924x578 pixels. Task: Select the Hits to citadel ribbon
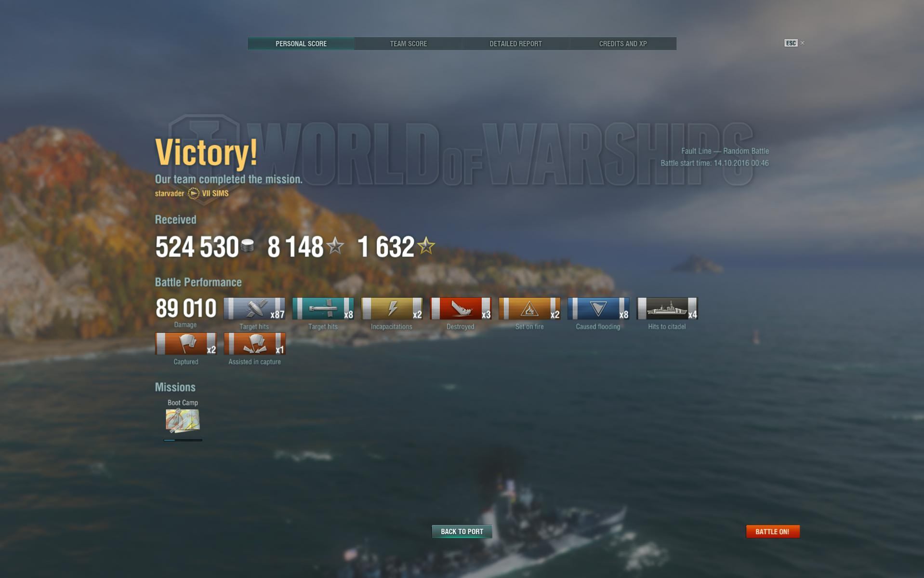pyautogui.click(x=667, y=309)
